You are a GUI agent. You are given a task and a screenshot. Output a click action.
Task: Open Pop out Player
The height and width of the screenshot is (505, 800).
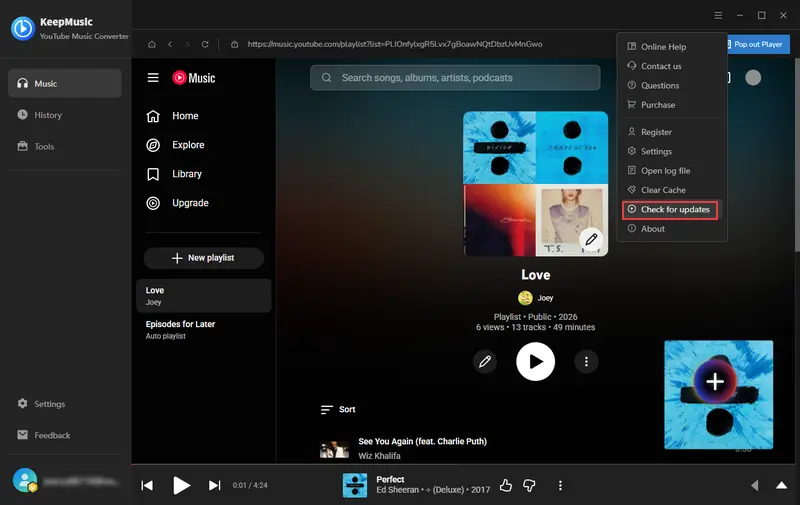(x=758, y=44)
